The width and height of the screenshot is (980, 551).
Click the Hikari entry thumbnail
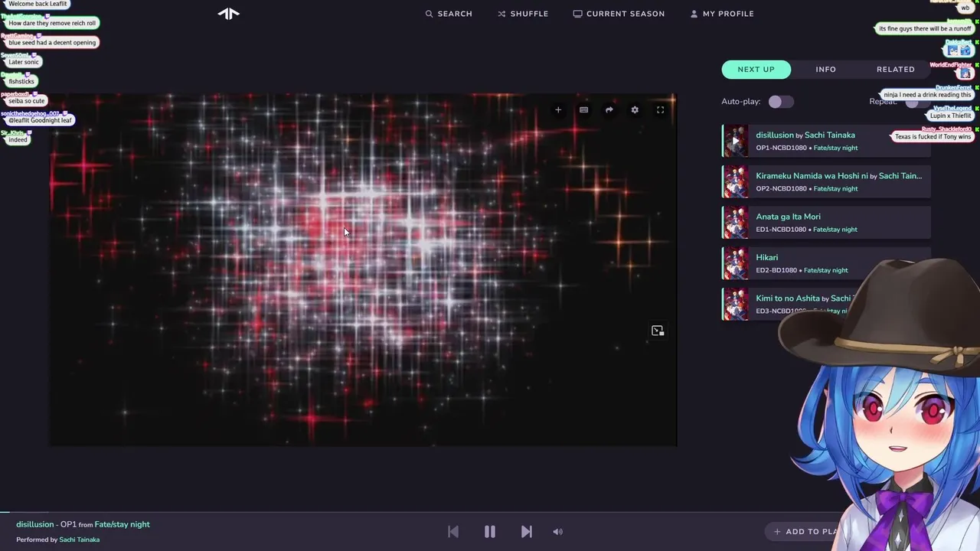[x=736, y=263]
